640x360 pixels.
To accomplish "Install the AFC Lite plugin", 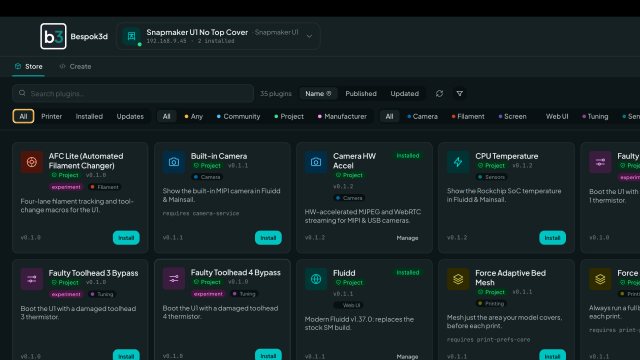I will (126, 238).
